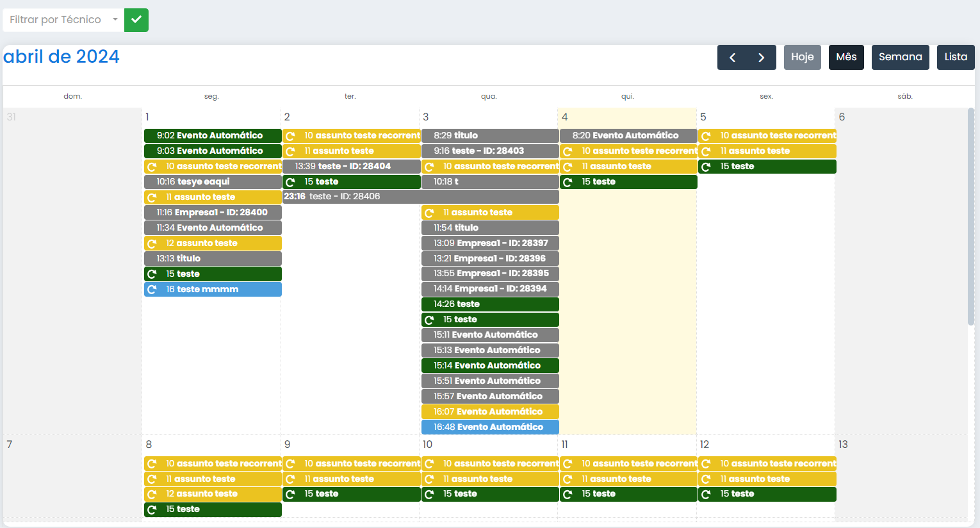Click recurring icon of April 9 '15 teste'
Screen dimensions: 980x528
tap(290, 494)
